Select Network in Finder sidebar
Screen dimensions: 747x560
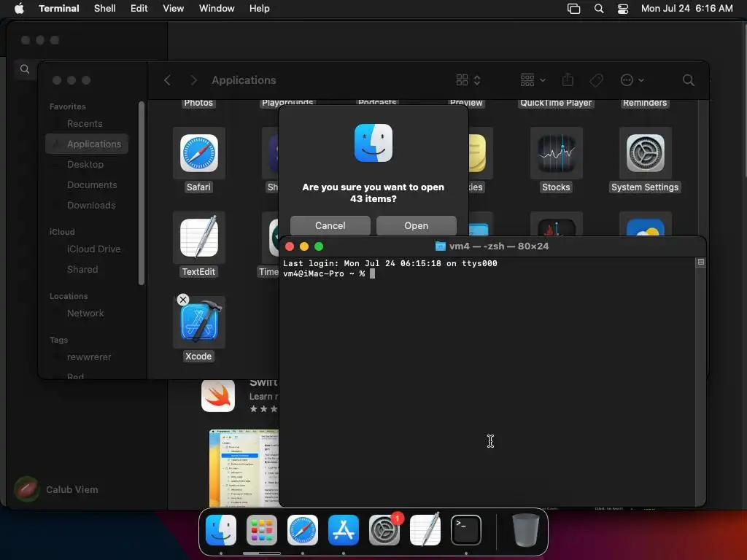pyautogui.click(x=87, y=314)
